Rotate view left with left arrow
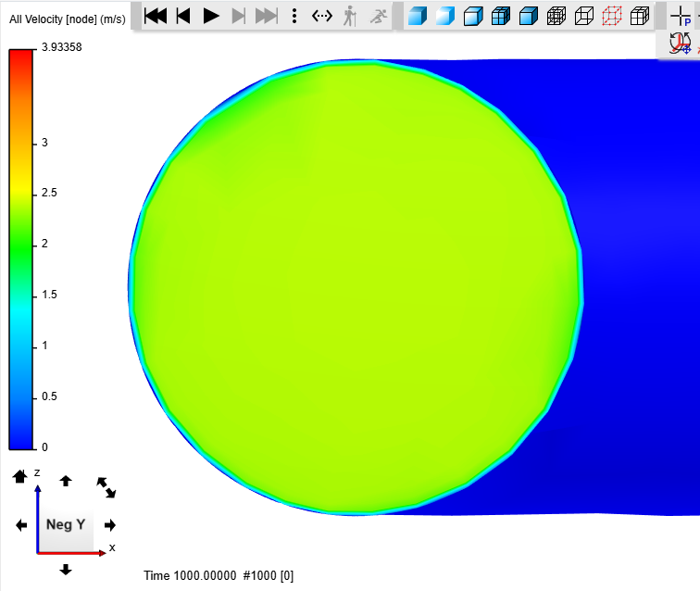 pos(21,525)
